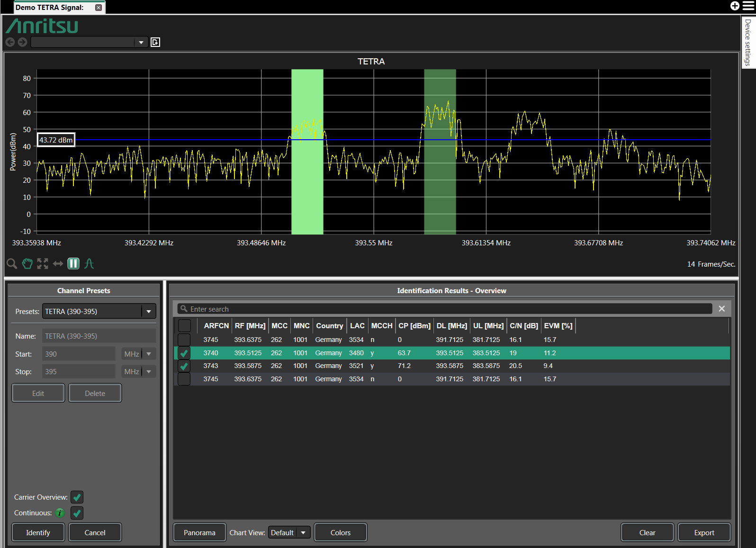Image resolution: width=756 pixels, height=548 pixels.
Task: Click the bell-curve peak icon
Action: pos(89,264)
